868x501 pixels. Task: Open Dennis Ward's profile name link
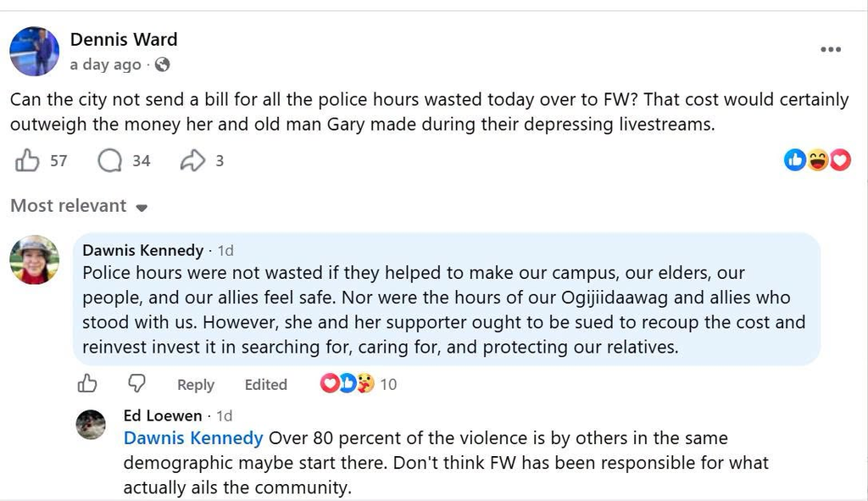[x=124, y=39]
